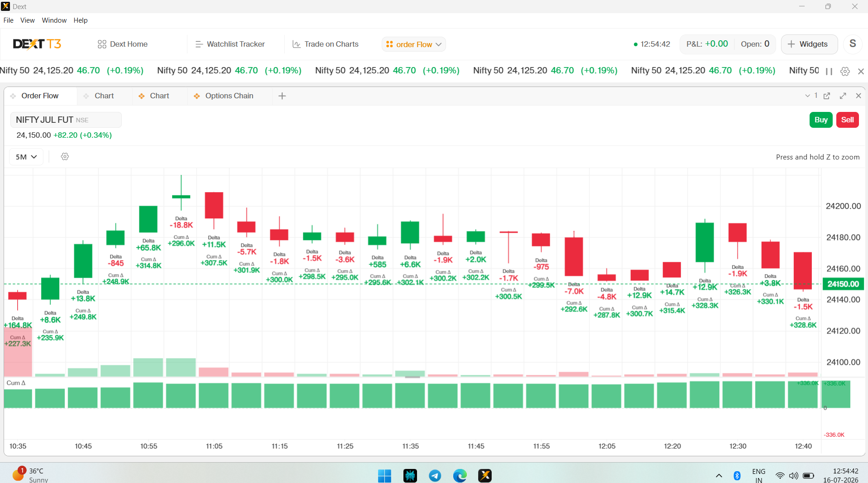The height and width of the screenshot is (483, 868).
Task: Open Dext Home grid icon
Action: 102,44
